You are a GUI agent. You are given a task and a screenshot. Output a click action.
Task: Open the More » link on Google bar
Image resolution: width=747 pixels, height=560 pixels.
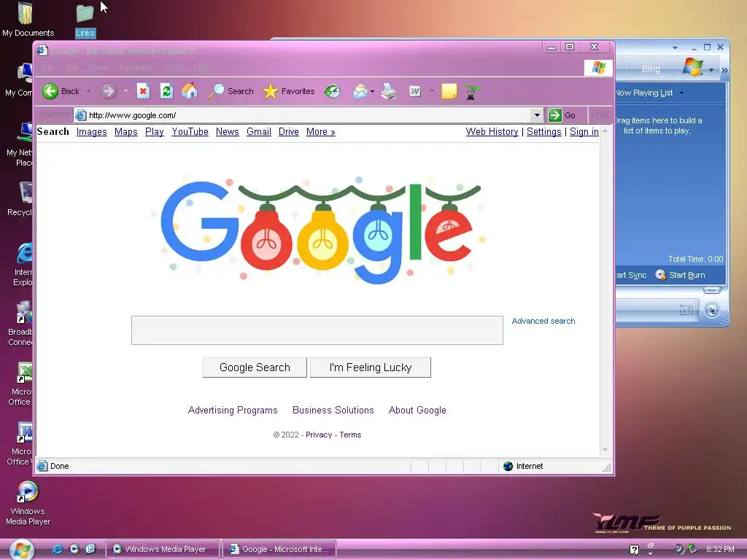pyautogui.click(x=321, y=131)
